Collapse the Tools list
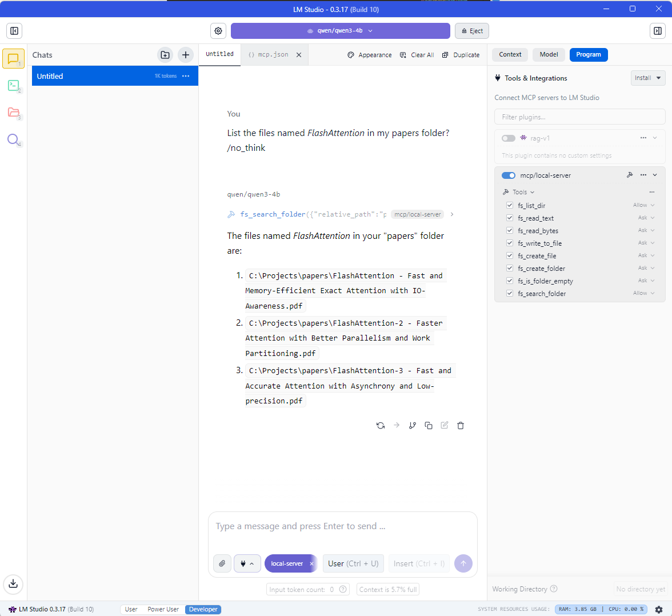 tap(523, 192)
